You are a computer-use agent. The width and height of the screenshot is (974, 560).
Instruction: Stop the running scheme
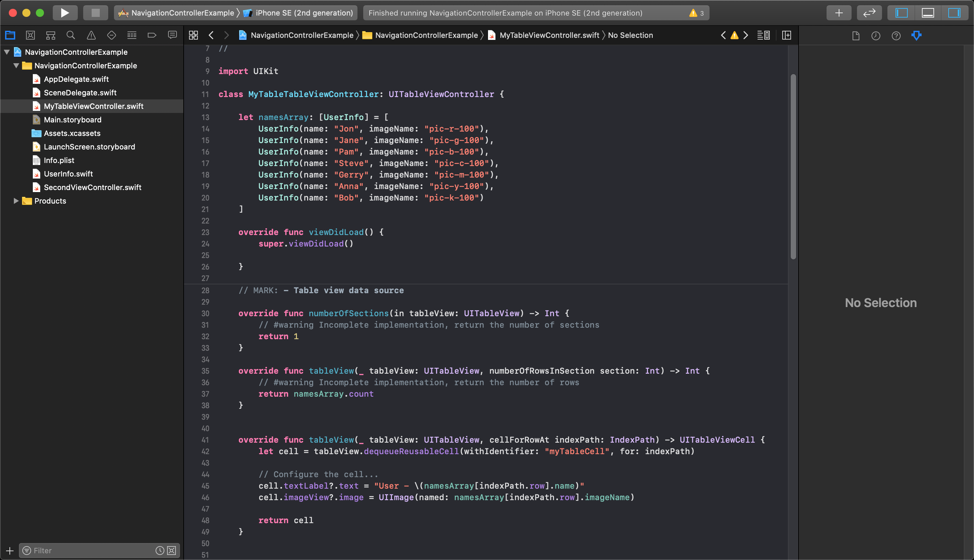pos(95,13)
